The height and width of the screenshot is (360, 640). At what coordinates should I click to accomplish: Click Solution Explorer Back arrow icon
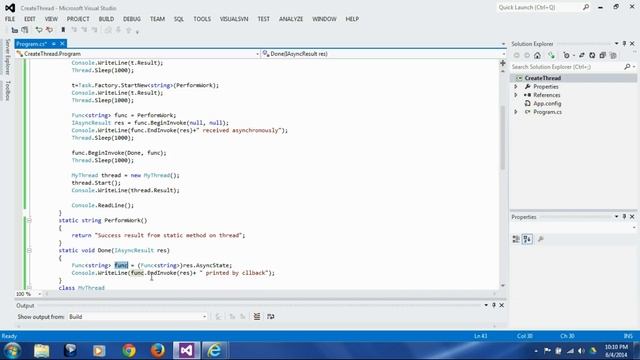(x=517, y=56)
